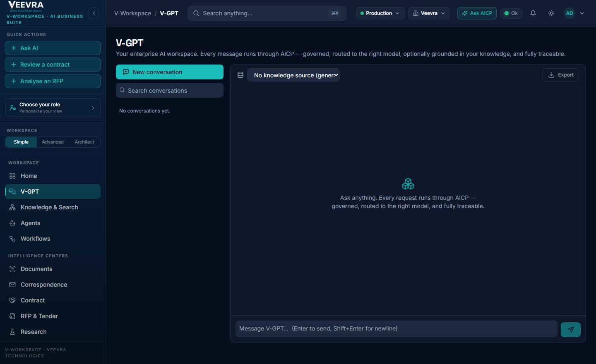The image size is (596, 364).
Task: Click the Search anything field
Action: [x=267, y=13]
